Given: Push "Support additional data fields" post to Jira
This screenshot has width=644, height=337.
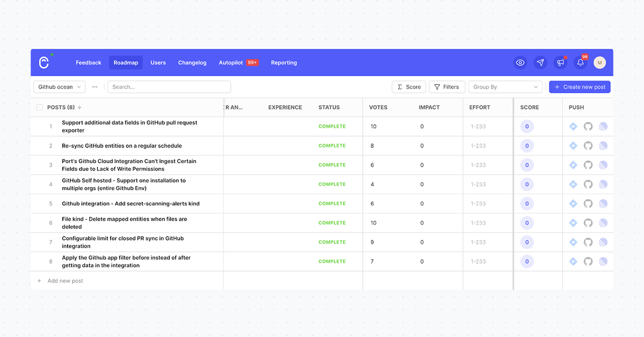Looking at the screenshot, I should (x=573, y=127).
